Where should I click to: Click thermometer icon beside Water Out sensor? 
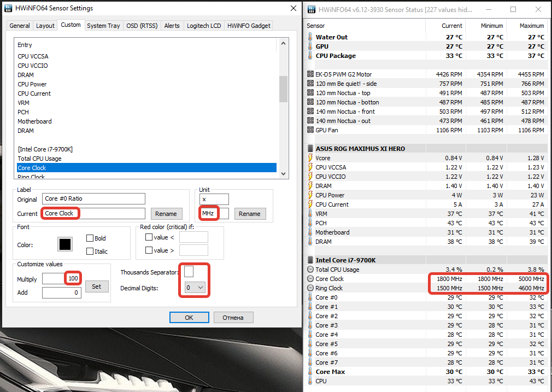pos(310,37)
